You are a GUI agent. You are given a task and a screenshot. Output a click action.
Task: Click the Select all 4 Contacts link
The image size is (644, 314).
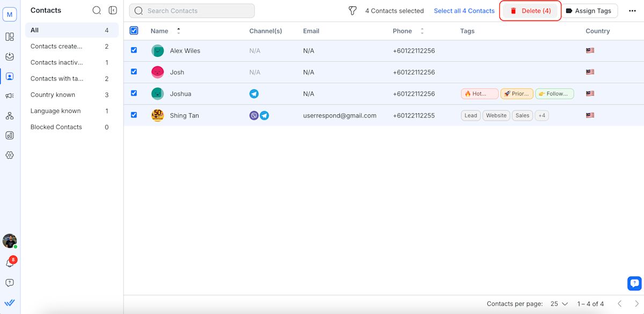pyautogui.click(x=464, y=11)
